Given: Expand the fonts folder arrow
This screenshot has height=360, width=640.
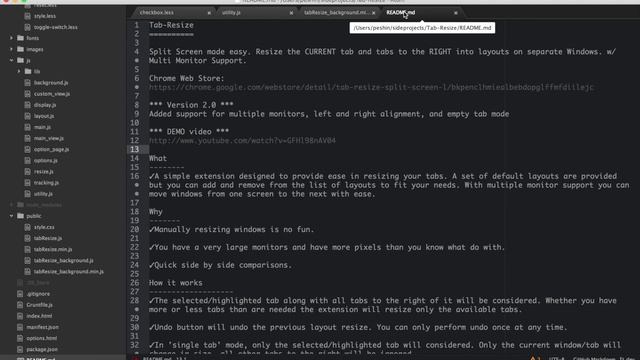Looking at the screenshot, I should [11, 38].
